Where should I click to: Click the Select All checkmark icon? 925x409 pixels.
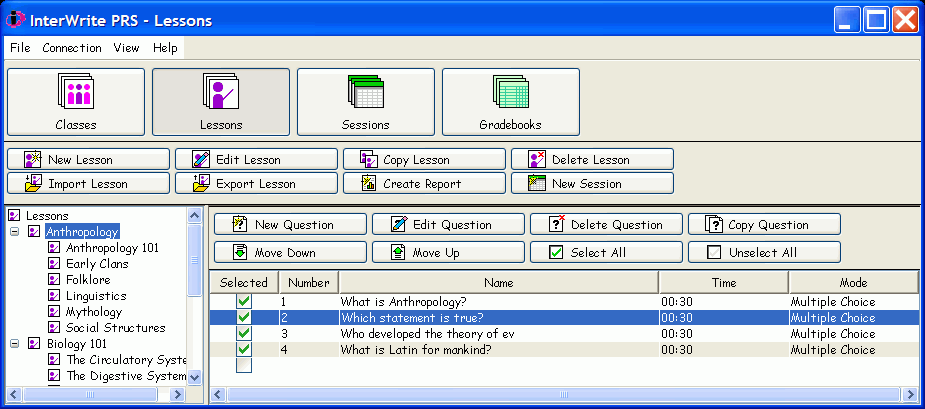pyautogui.click(x=556, y=253)
